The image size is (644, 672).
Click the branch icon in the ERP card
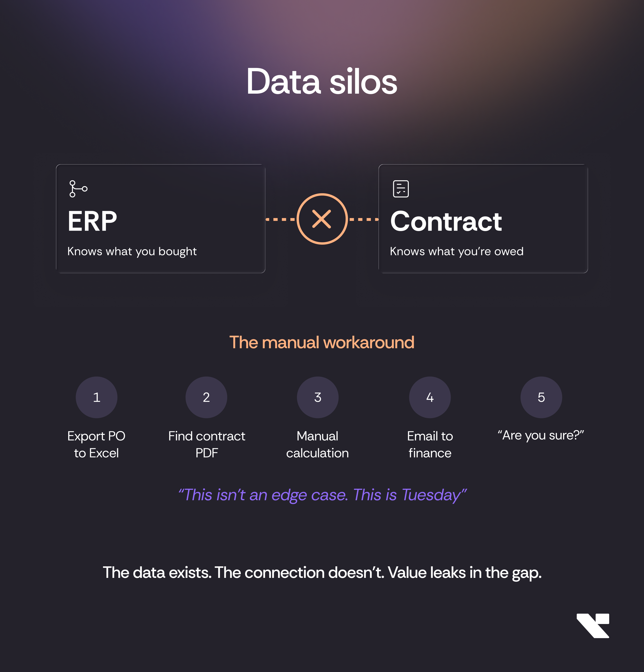click(x=78, y=188)
